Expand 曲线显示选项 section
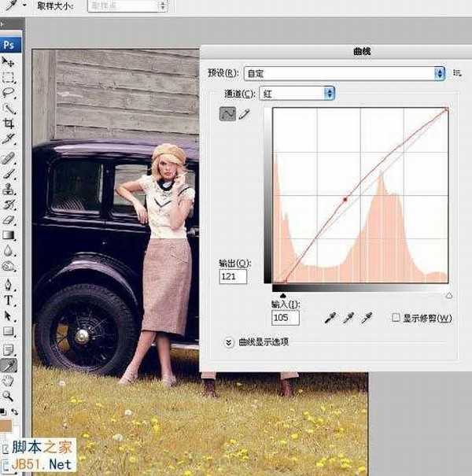The width and height of the screenshot is (472, 476). point(230,342)
